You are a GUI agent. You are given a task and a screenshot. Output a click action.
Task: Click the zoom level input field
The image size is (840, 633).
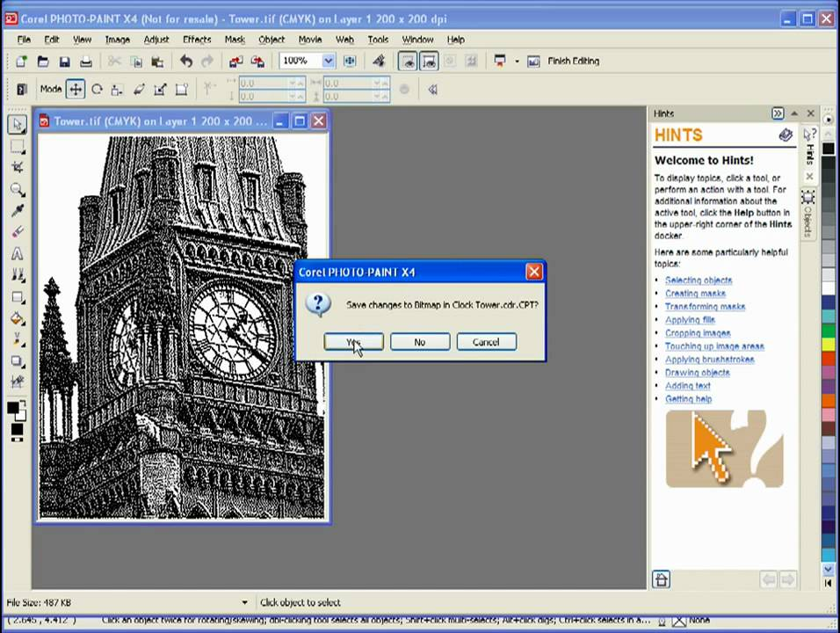(x=301, y=62)
